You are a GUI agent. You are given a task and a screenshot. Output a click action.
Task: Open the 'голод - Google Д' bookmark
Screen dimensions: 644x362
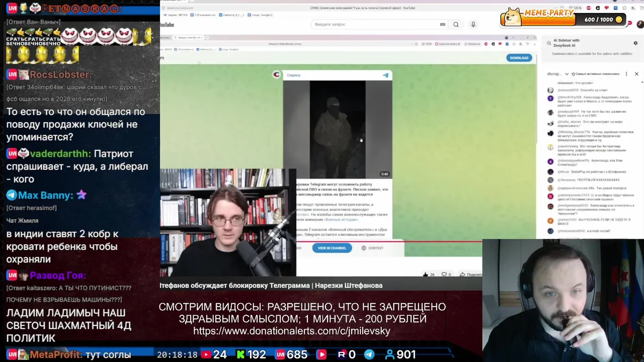261,15
